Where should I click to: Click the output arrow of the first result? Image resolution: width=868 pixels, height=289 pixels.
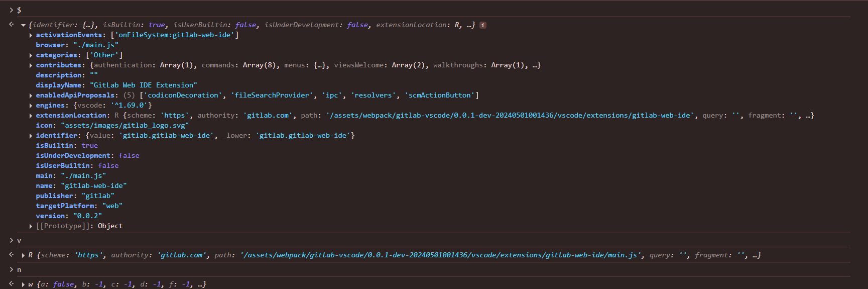[x=12, y=24]
